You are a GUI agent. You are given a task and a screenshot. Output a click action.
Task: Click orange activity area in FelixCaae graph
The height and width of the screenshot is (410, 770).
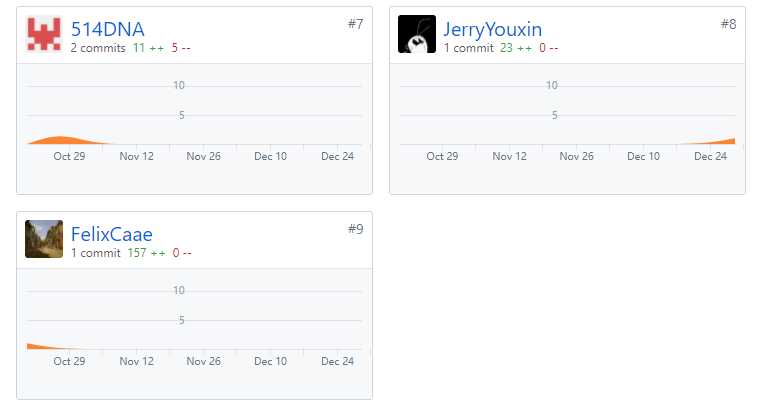pyautogui.click(x=42, y=347)
